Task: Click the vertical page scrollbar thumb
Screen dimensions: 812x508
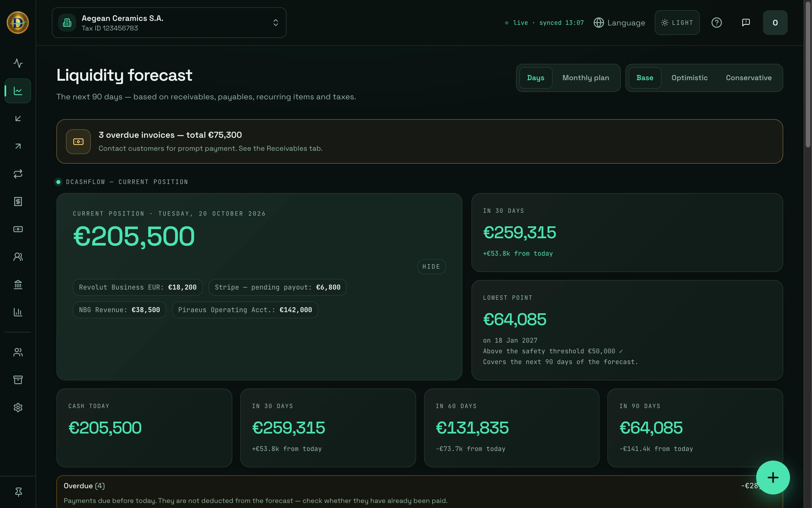Action: [808, 74]
